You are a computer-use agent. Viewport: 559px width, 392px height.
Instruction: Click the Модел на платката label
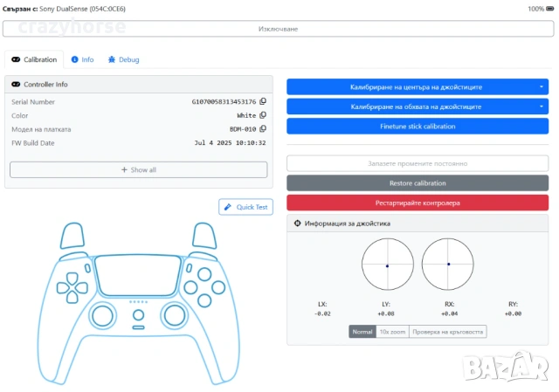(41, 129)
